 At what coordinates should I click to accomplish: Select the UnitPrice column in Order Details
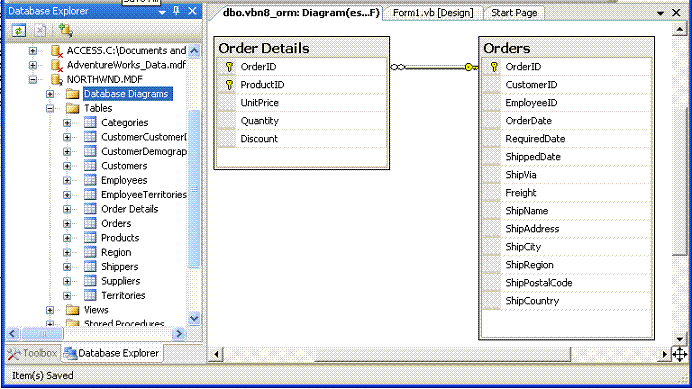pyautogui.click(x=302, y=103)
